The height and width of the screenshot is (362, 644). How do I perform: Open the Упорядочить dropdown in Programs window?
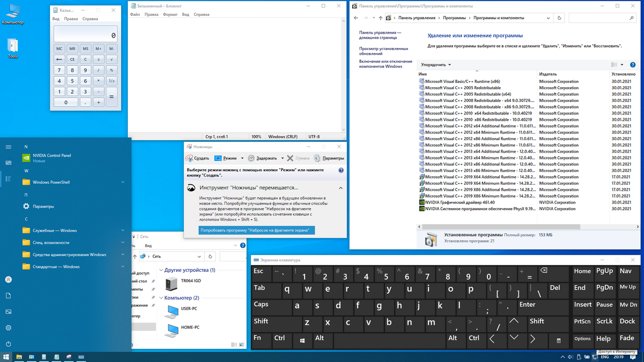pyautogui.click(x=436, y=65)
